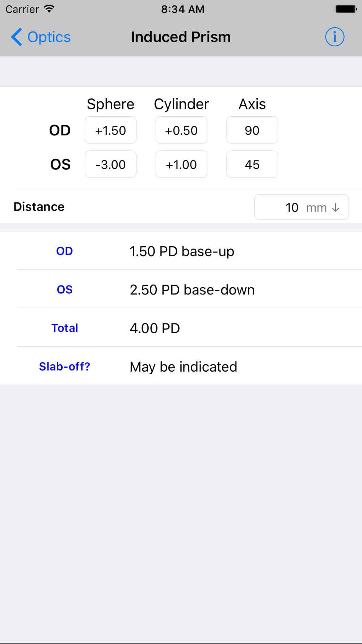Edit the OS Cylinder field +1.00
The height and width of the screenshot is (644, 362).
point(181,164)
